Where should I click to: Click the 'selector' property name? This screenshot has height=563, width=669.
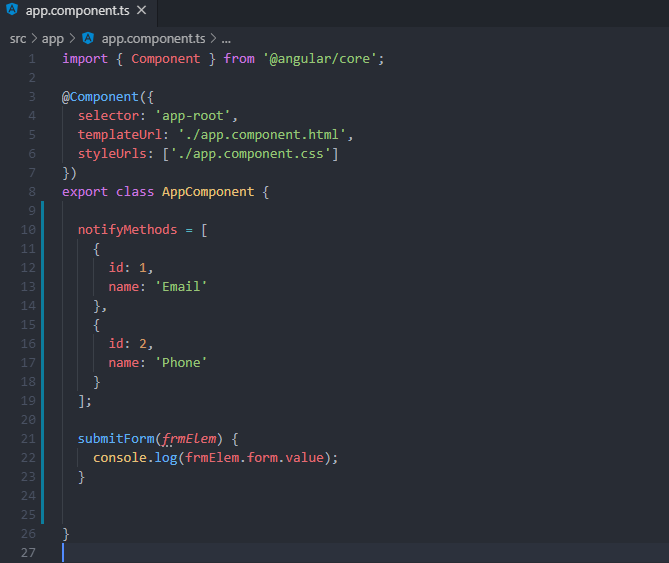[x=108, y=116]
